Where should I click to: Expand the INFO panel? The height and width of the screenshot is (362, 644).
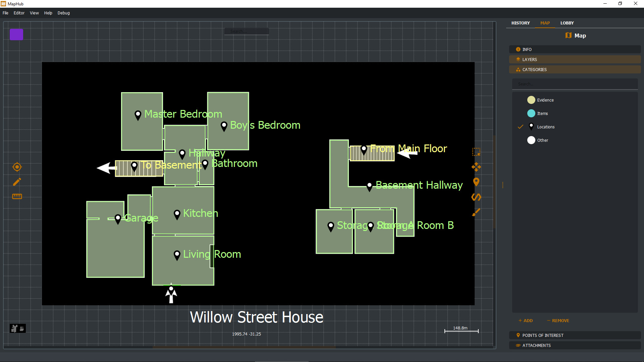(x=575, y=49)
